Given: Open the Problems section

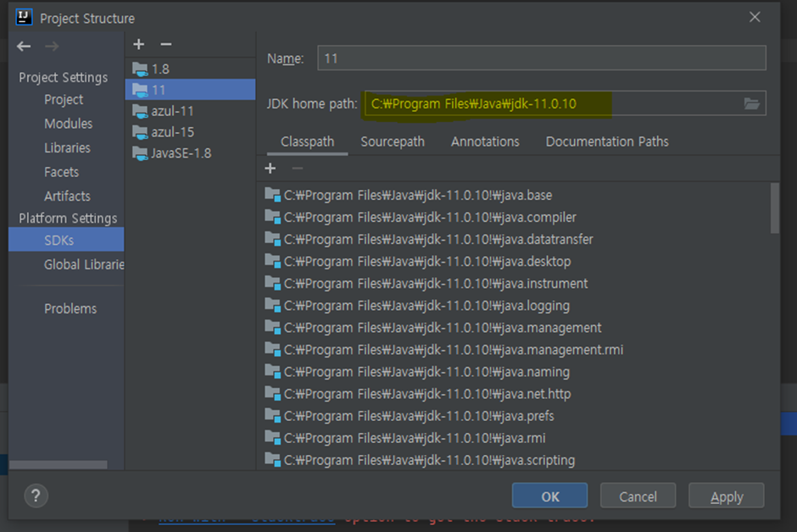Looking at the screenshot, I should [70, 308].
